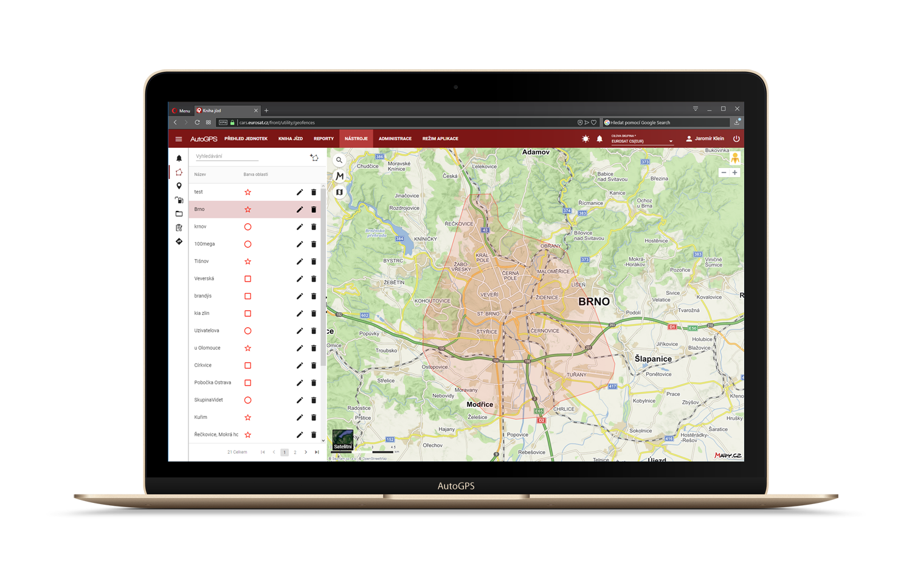The width and height of the screenshot is (912, 588).
Task: Open the alarms bell icon in the left sidebar
Action: click(179, 158)
